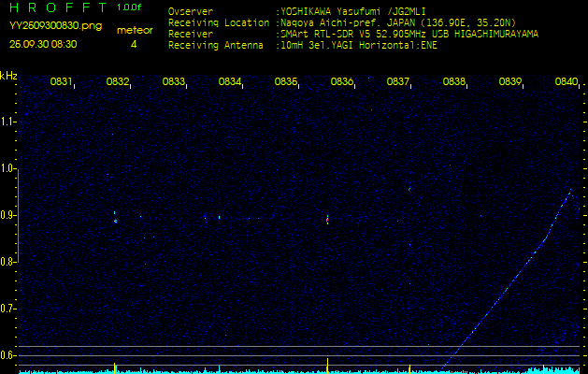This screenshot has height=374, width=588.
Task: Click the 1.0 frequency axis label
Action: pos(7,168)
